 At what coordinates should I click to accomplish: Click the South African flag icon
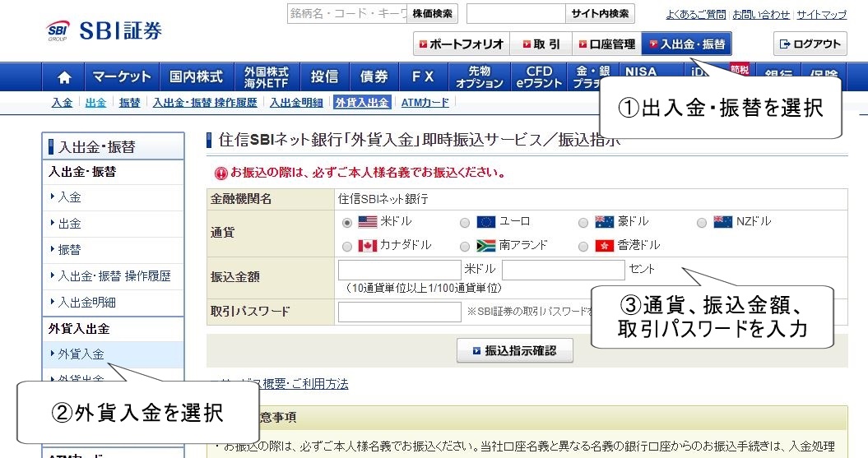[x=486, y=246]
